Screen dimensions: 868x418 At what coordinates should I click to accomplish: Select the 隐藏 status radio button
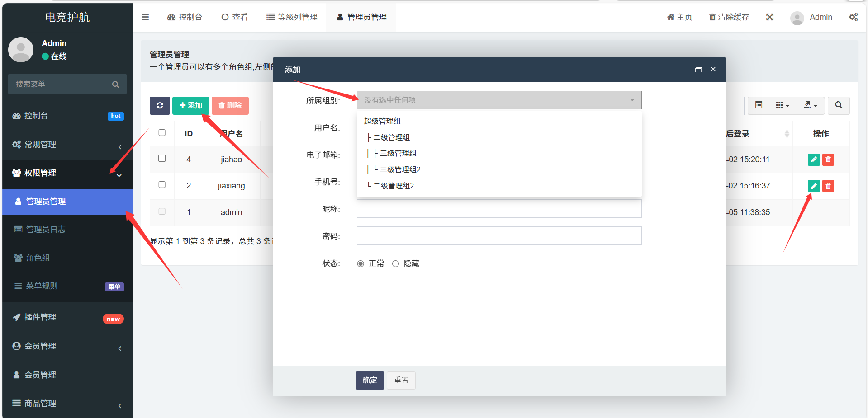(395, 264)
